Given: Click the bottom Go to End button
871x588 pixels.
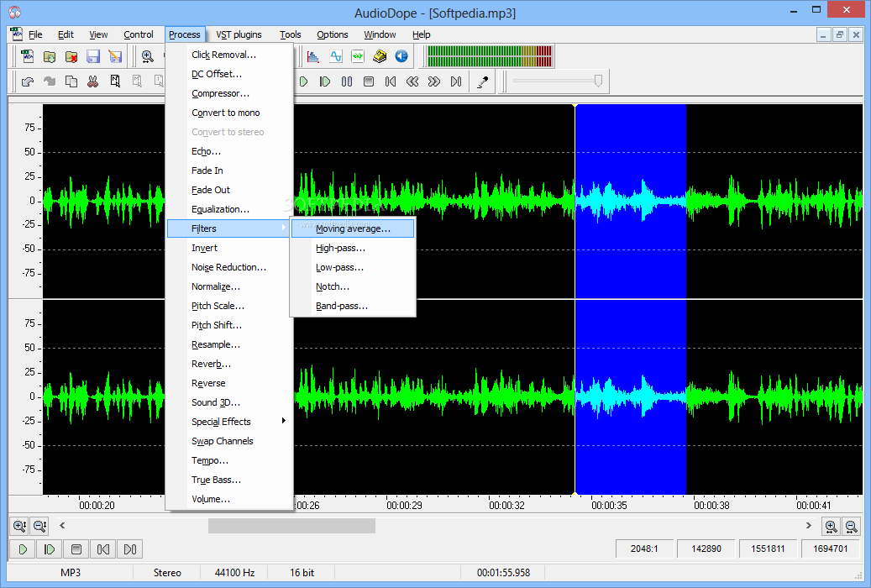Looking at the screenshot, I should point(130,549).
